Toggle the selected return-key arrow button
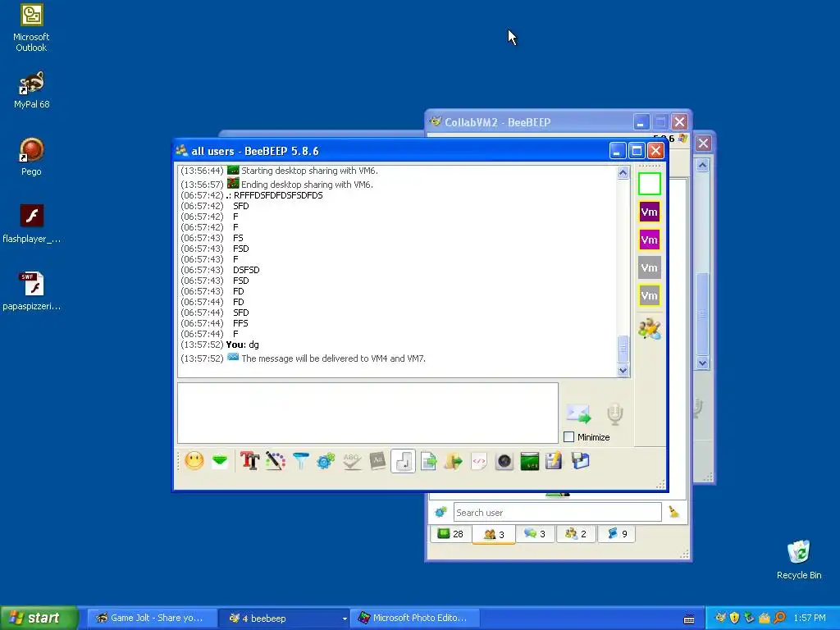Image resolution: width=840 pixels, height=630 pixels. 403,461
